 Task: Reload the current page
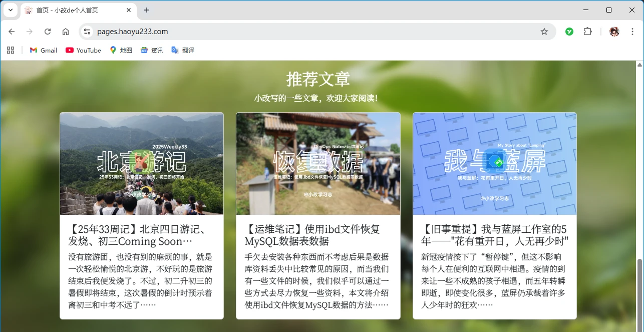[x=48, y=32]
